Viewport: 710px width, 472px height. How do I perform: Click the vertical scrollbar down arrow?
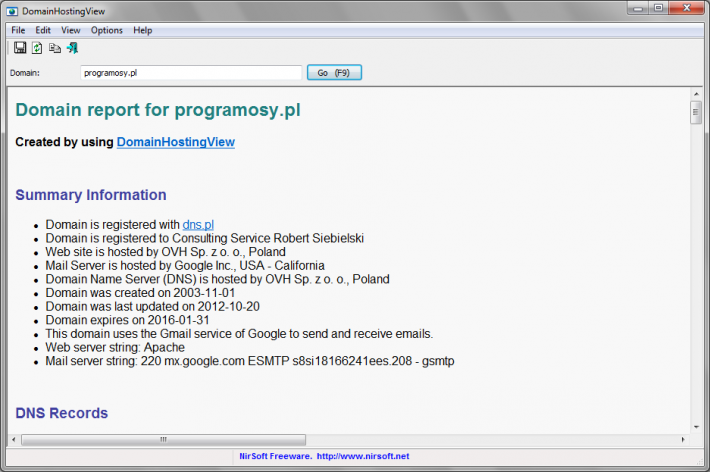click(696, 427)
